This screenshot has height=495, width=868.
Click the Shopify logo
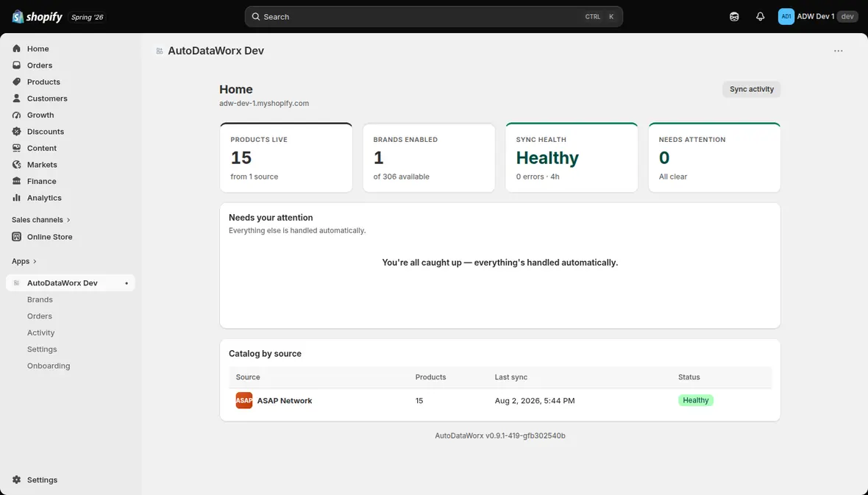tap(37, 17)
